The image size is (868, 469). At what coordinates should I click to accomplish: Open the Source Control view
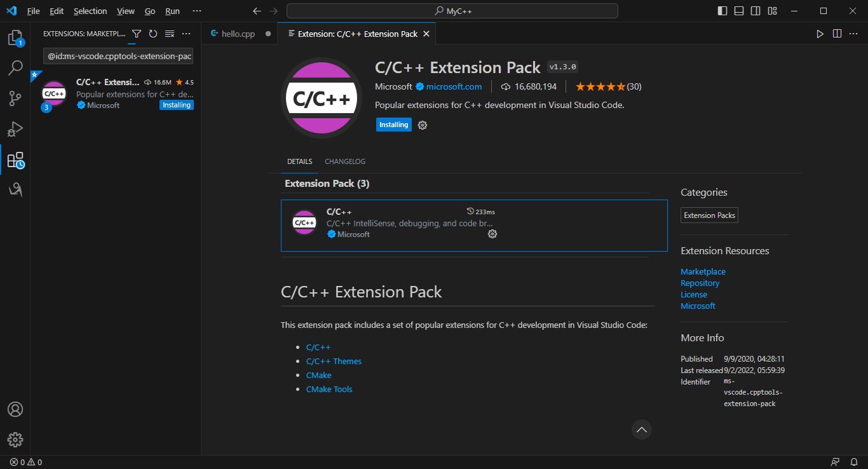[15, 99]
